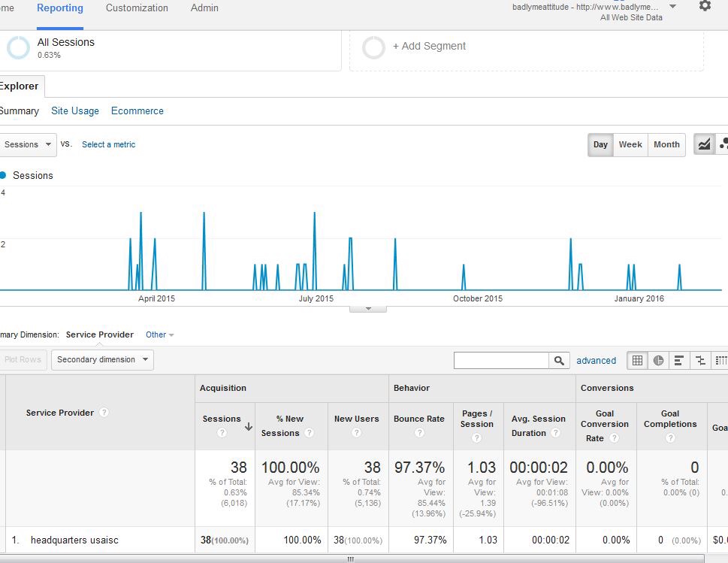Viewport: 728px width, 563px height.
Task: Open the Customization tab
Action: [137, 8]
